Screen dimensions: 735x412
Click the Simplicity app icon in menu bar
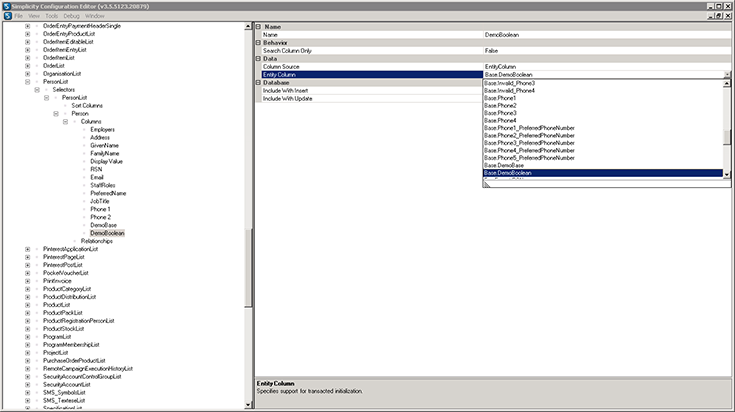click(x=8, y=16)
